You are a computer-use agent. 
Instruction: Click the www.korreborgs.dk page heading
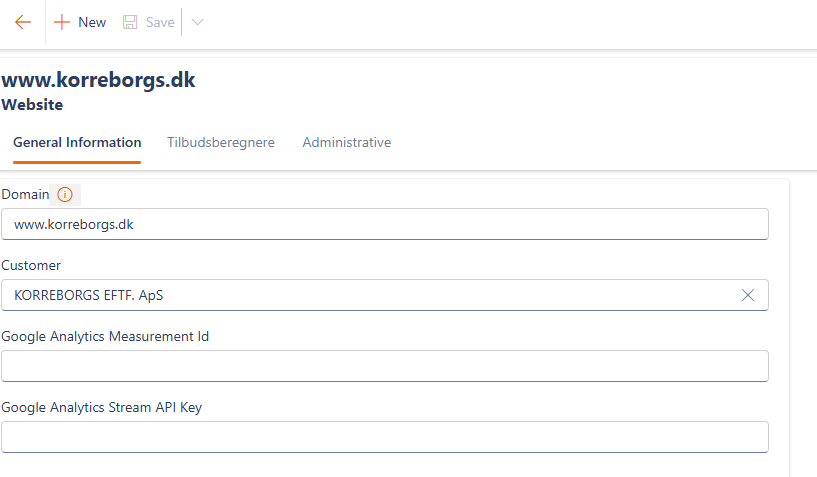[98, 81]
